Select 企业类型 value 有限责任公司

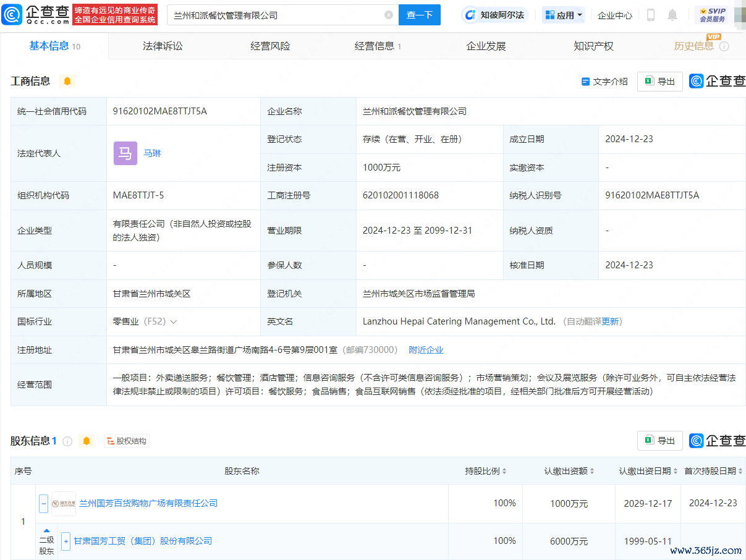pyautogui.click(x=182, y=231)
